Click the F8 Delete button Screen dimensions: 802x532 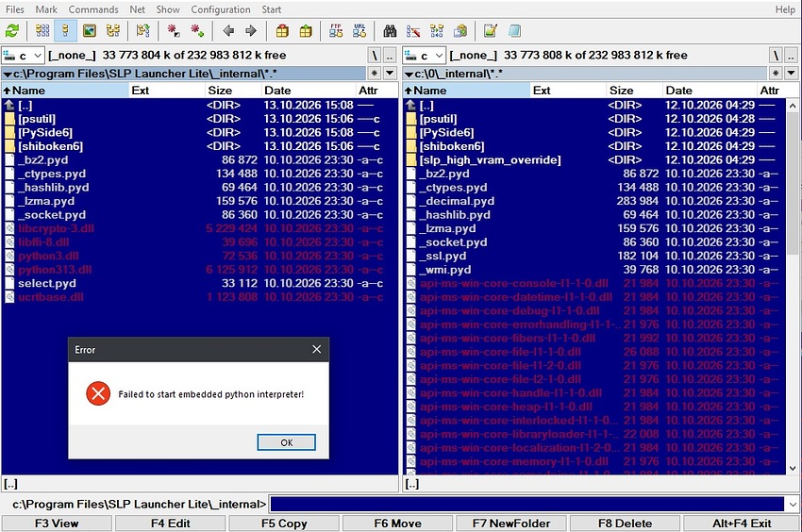click(625, 524)
